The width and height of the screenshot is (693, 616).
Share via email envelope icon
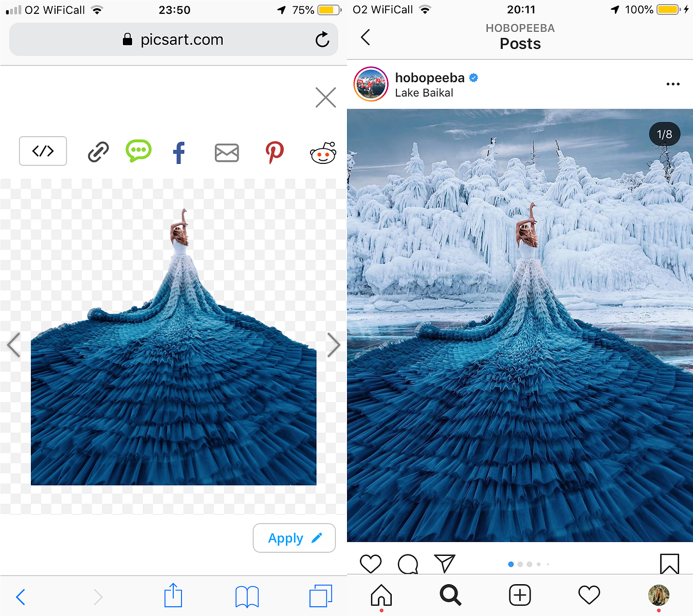tap(227, 153)
